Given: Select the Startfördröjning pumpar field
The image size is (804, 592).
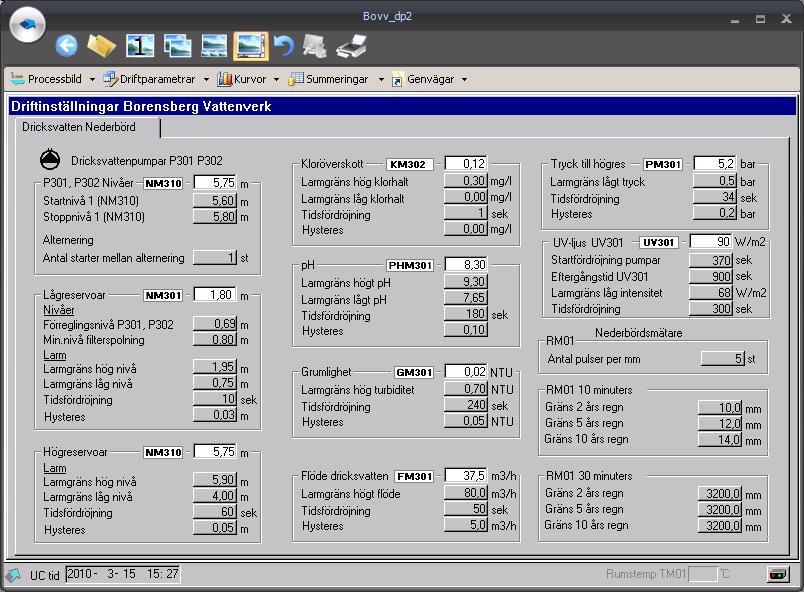Looking at the screenshot, I should point(711,260).
